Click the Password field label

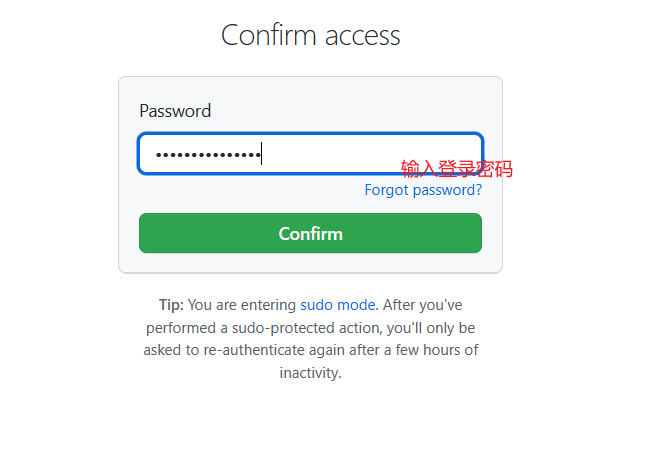click(175, 111)
